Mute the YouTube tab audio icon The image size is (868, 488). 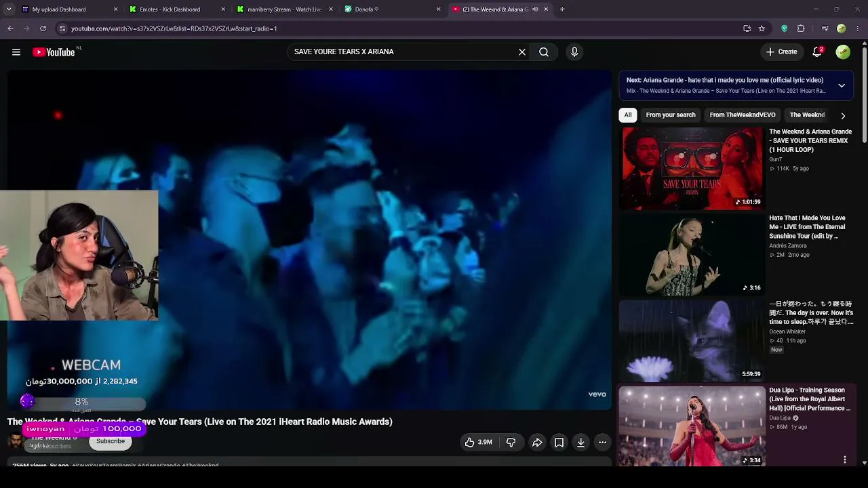pos(535,9)
